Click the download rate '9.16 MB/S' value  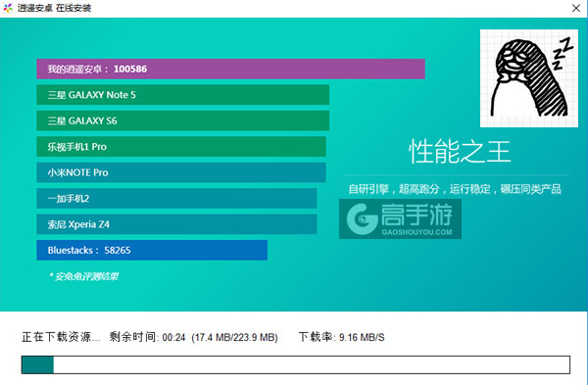362,337
